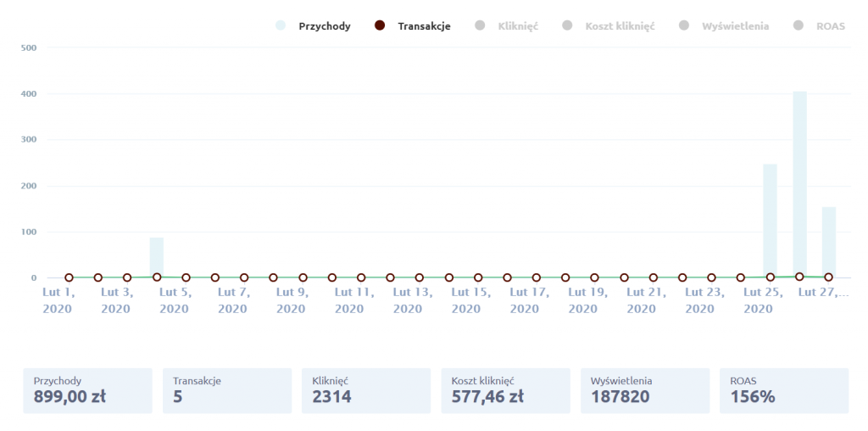Select the ROAS 156% summary card
The image size is (868, 431).
[x=783, y=390]
